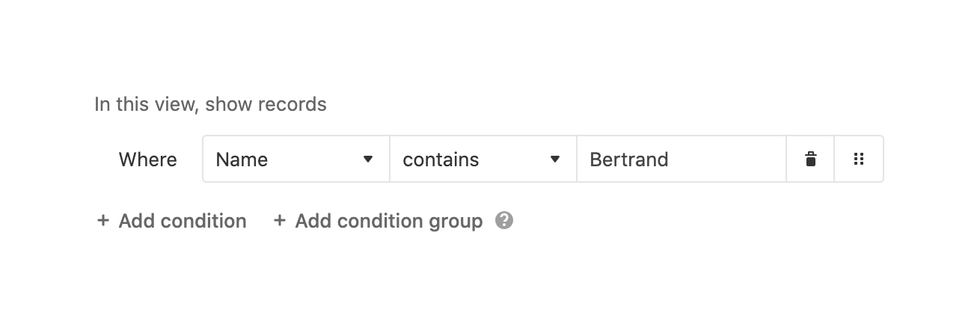The image size is (980, 328).
Task: Click the Where label
Action: click(148, 160)
